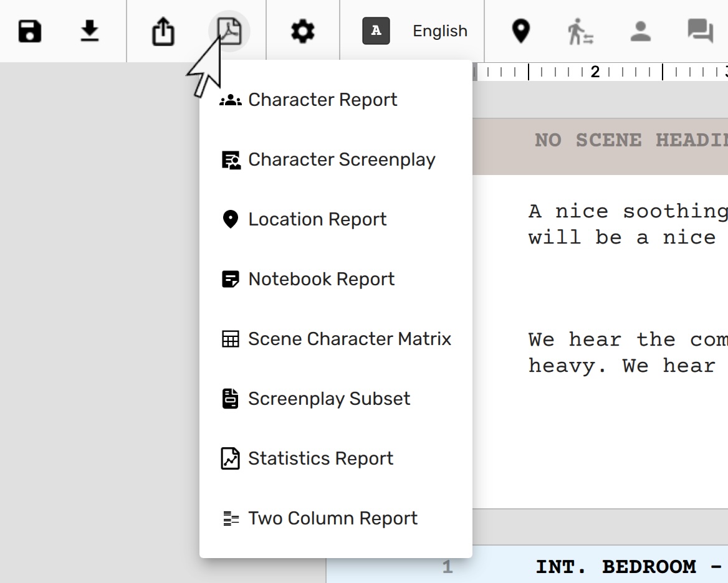Click the Dialogue speech bubbles icon

700,31
